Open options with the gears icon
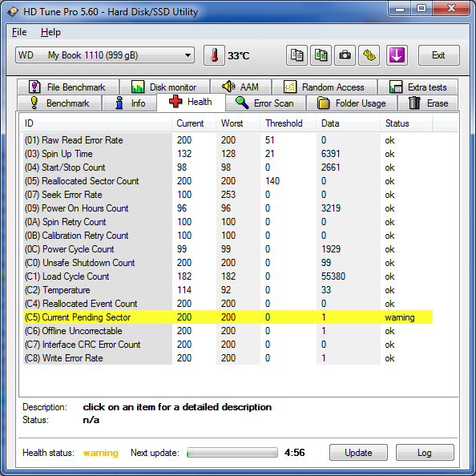 click(369, 55)
